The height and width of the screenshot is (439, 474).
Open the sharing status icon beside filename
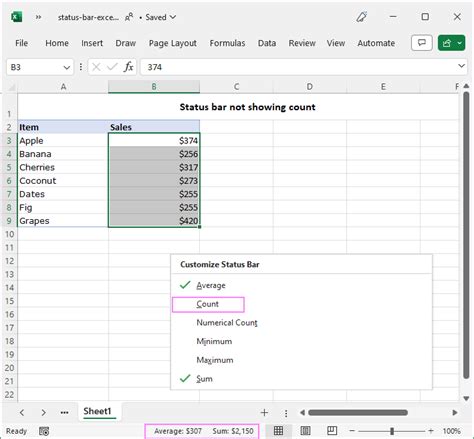pos(129,17)
